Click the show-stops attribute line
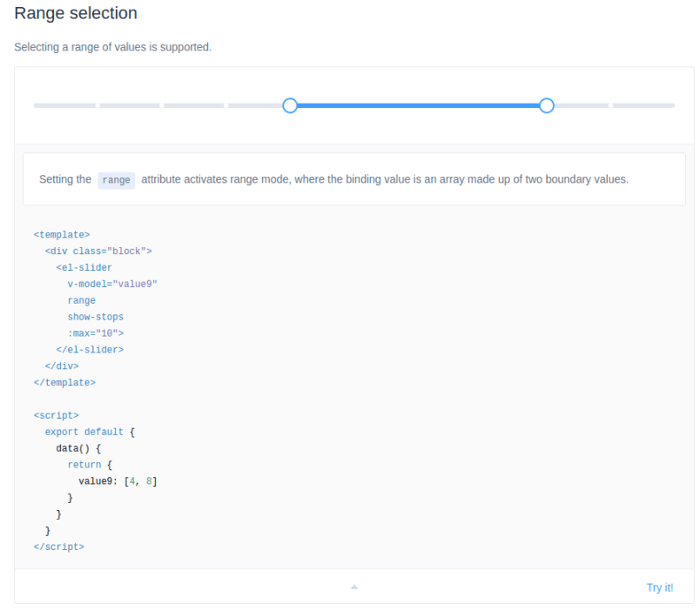 pyautogui.click(x=95, y=317)
